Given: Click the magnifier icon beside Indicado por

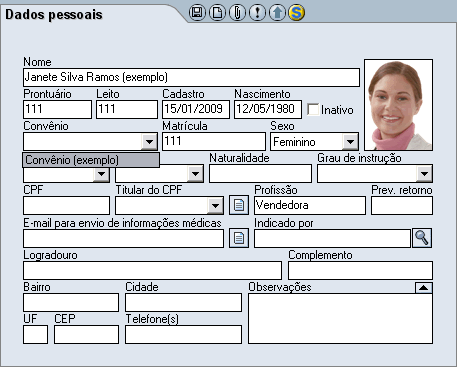Looking at the screenshot, I should 422,238.
